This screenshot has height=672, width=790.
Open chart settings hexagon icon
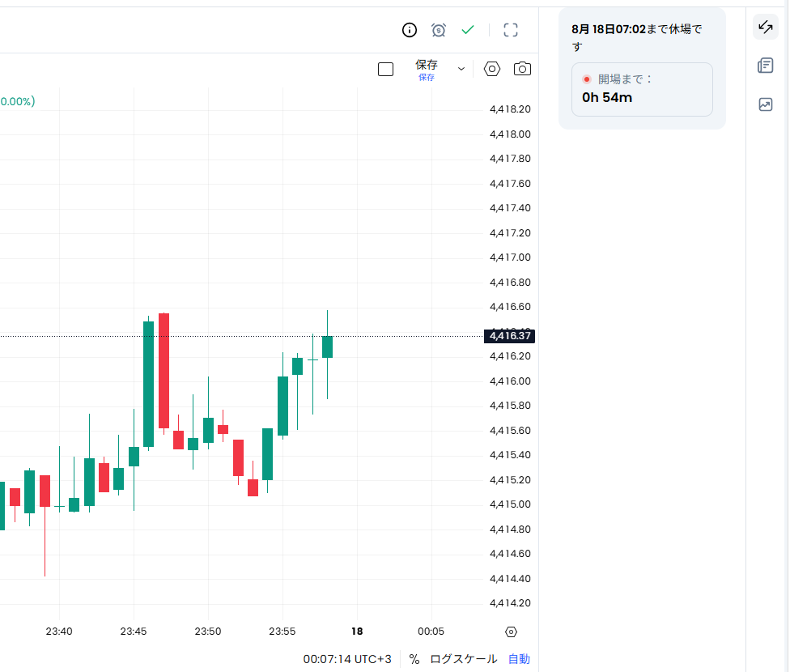tap(492, 69)
